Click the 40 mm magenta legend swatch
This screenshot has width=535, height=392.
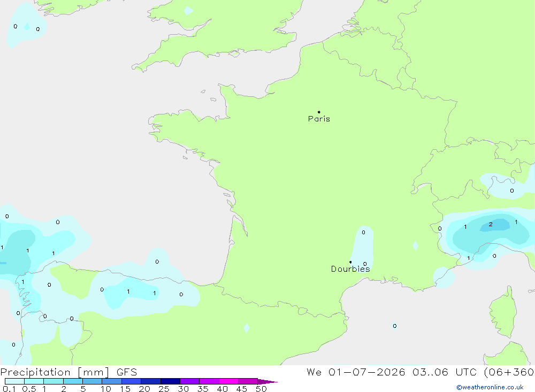click(228, 381)
